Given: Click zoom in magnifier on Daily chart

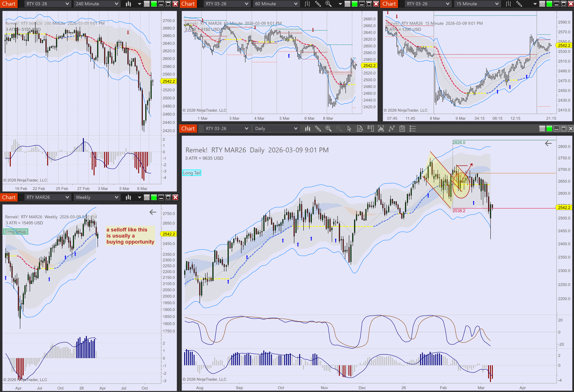Looking at the screenshot, I should (x=328, y=129).
